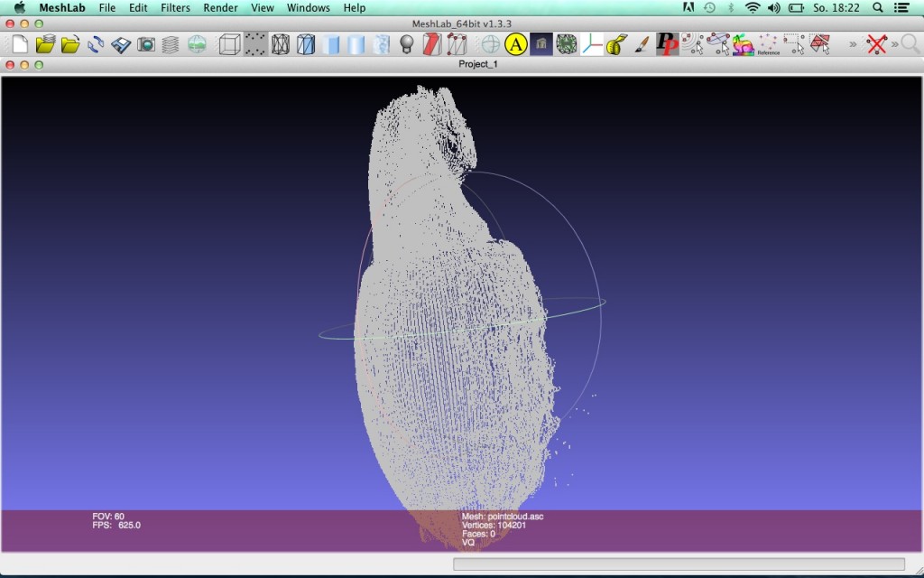
Task: Toggle flat lines render mode
Action: click(331, 44)
